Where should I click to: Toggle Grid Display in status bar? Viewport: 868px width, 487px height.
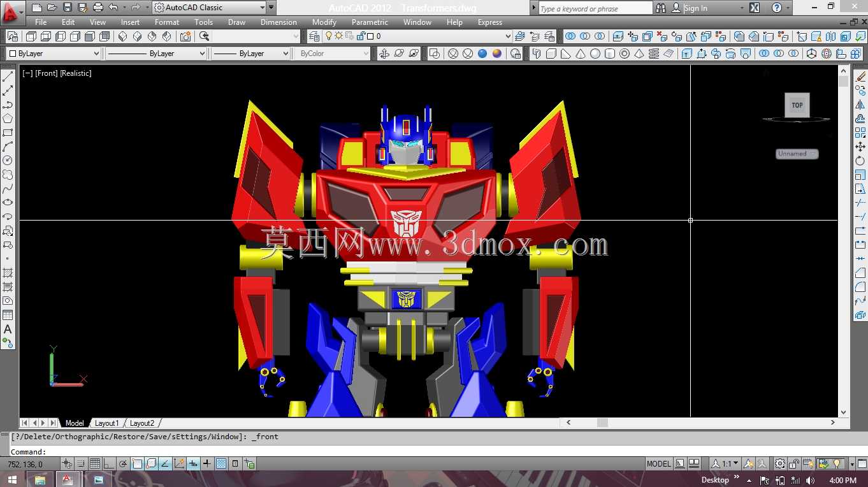[95, 463]
